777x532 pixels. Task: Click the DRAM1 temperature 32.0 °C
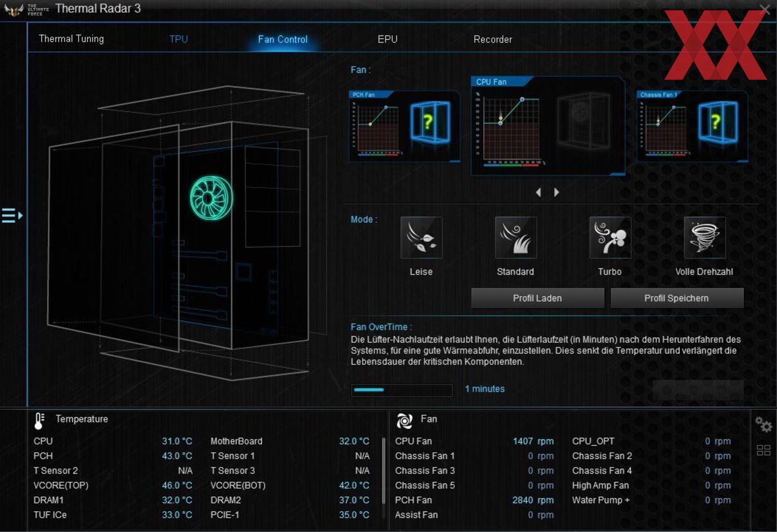pyautogui.click(x=177, y=500)
